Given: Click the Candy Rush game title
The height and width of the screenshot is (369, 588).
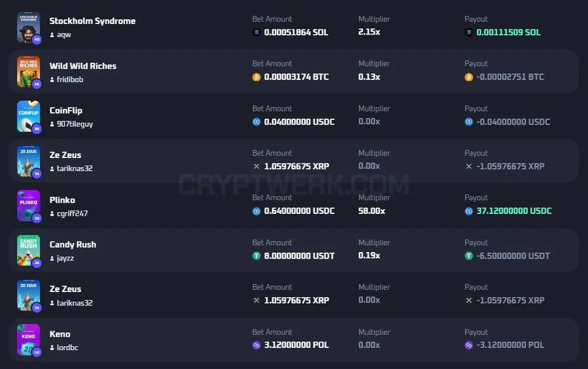Looking at the screenshot, I should tap(73, 244).
